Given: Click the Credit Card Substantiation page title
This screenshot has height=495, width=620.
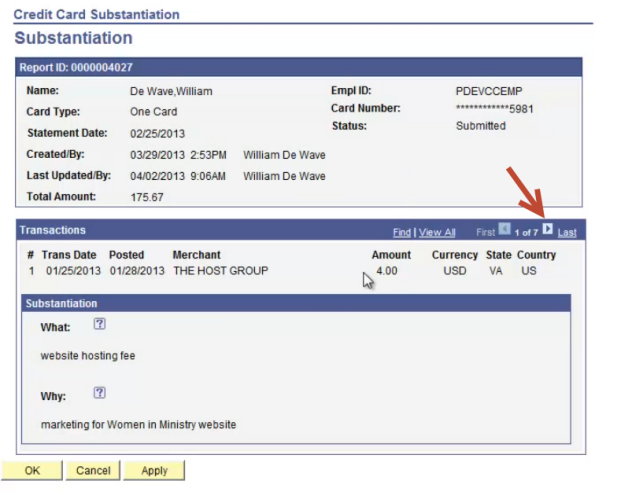Looking at the screenshot, I should point(96,15).
